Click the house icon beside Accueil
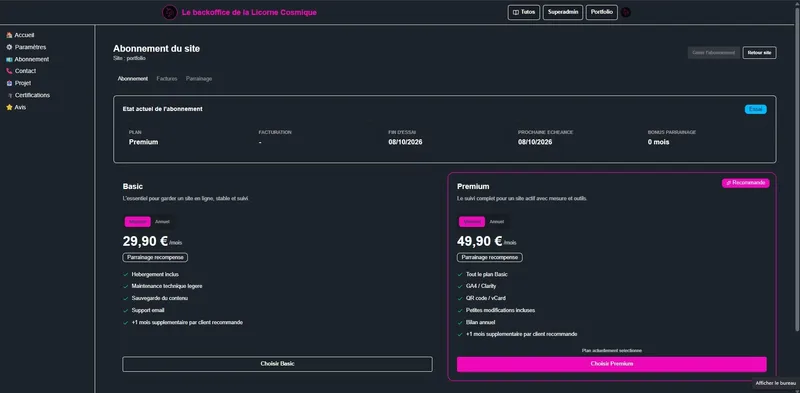Image resolution: width=800 pixels, height=393 pixels. [9, 35]
